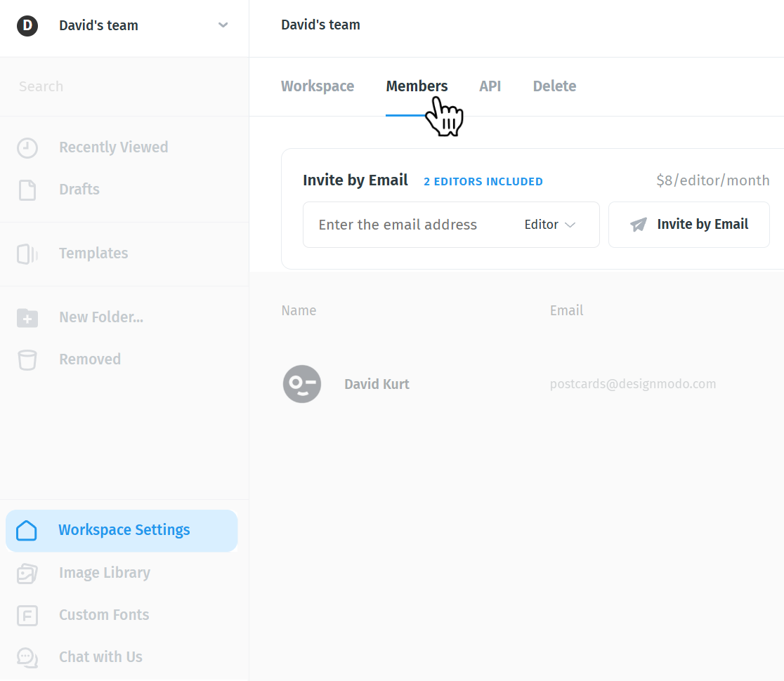Focus the email address input field

pos(410,225)
